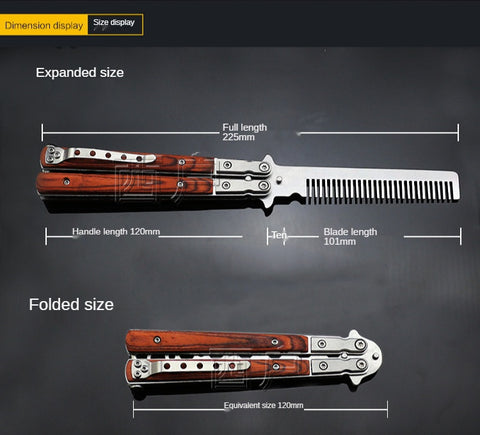Select the Full length 225mm label
Screen dimensions: 480x435
[x=245, y=132]
